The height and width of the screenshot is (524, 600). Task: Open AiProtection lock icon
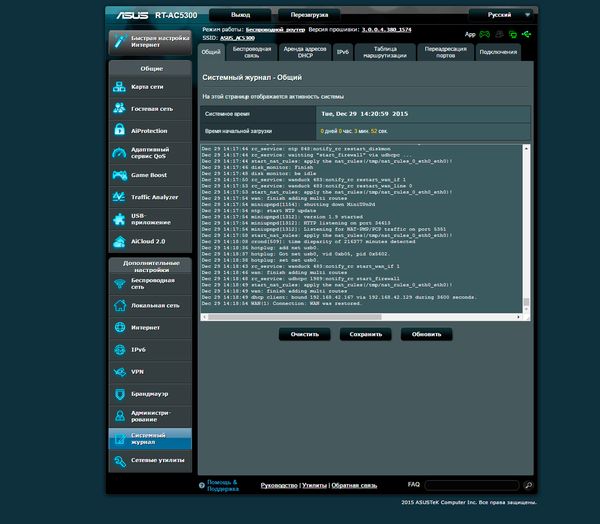click(x=119, y=131)
